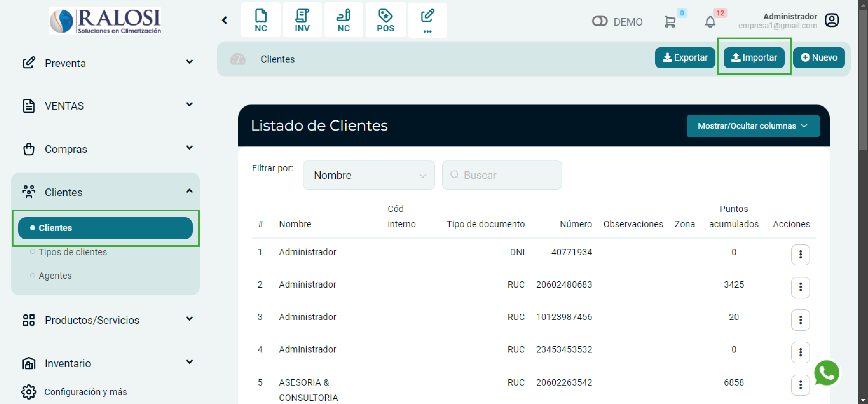
Task: Open the Nombre filter dropdown
Action: tap(369, 175)
